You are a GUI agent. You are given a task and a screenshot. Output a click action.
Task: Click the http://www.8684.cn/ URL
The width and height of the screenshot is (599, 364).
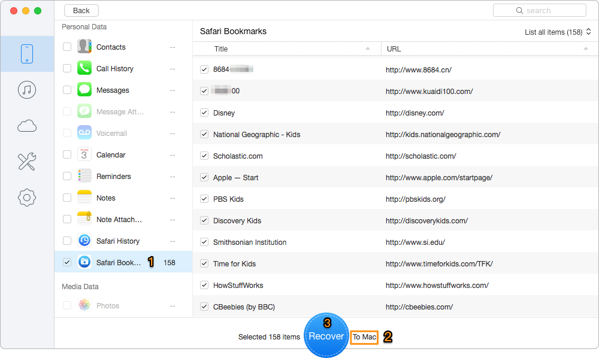418,70
